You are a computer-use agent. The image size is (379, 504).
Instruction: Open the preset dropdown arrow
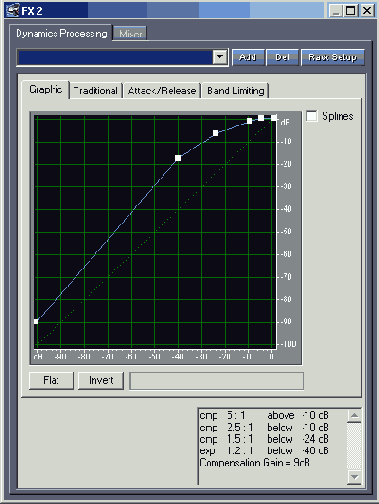(220, 57)
